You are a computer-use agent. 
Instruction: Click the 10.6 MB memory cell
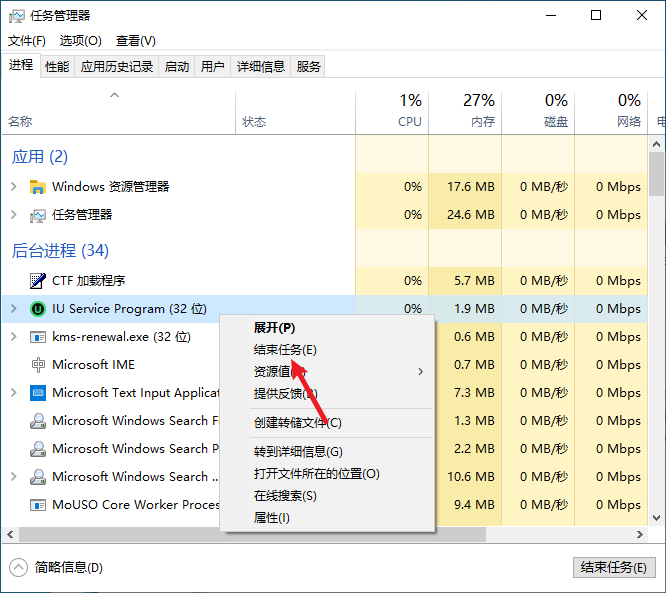pyautogui.click(x=471, y=477)
